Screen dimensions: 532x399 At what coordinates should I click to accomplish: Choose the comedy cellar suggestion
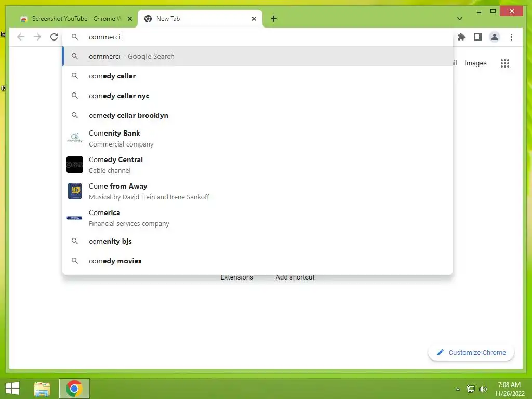pos(258,76)
